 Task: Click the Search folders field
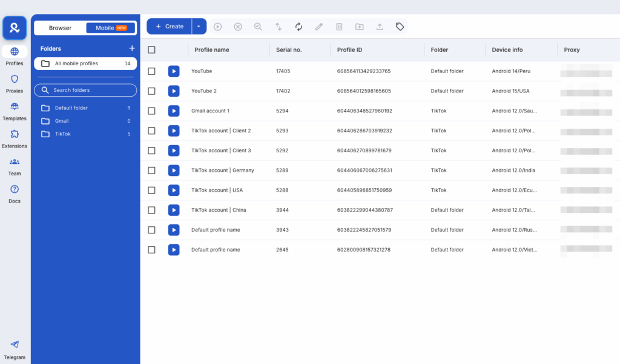pos(85,90)
